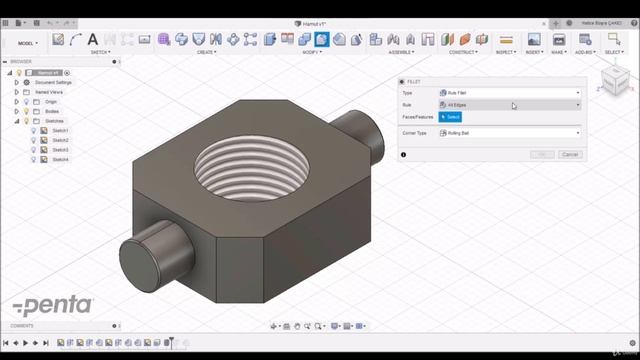
Task: Select the Joint tool icon
Action: 393,39
